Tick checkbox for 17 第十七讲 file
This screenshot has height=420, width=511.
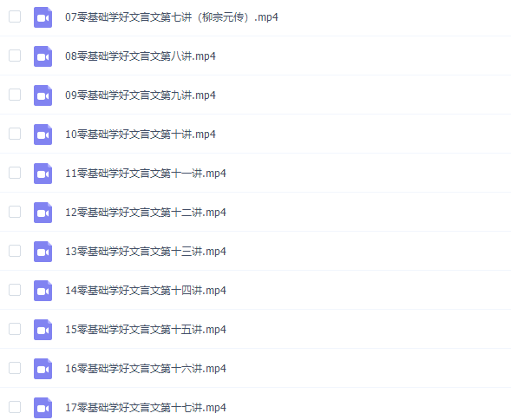pos(15,407)
